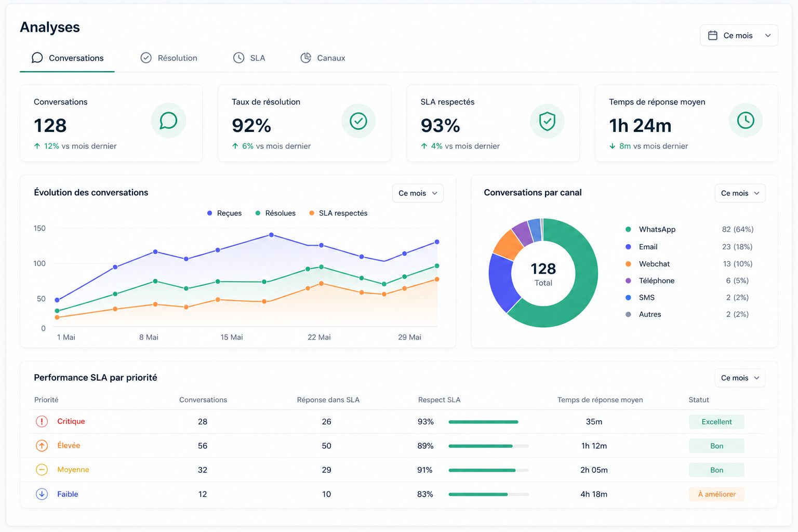This screenshot has height=532, width=798.
Task: Click the Temps de réponse moyen column header
Action: click(600, 400)
